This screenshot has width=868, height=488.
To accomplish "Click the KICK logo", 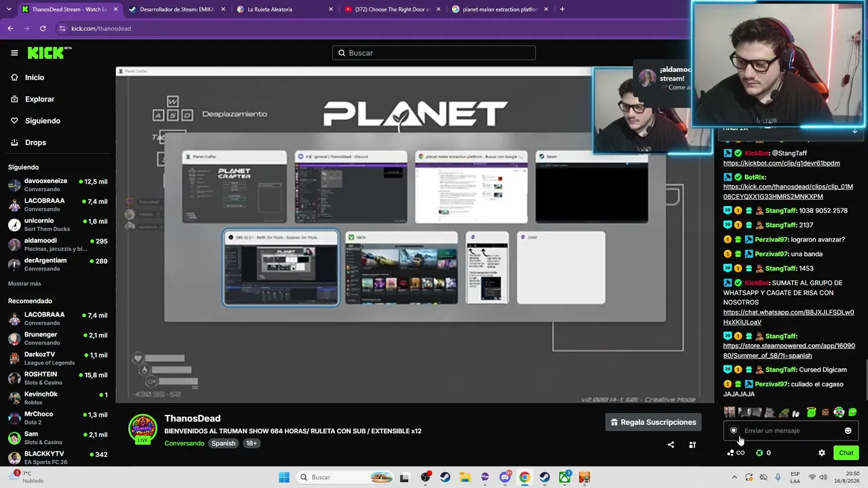I will pos(50,53).
